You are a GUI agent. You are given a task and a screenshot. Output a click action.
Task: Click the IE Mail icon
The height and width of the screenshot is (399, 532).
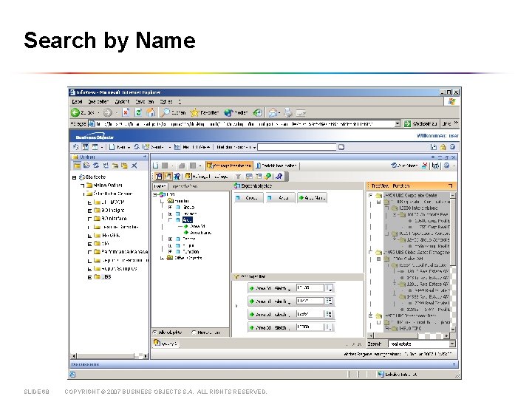[x=273, y=112]
